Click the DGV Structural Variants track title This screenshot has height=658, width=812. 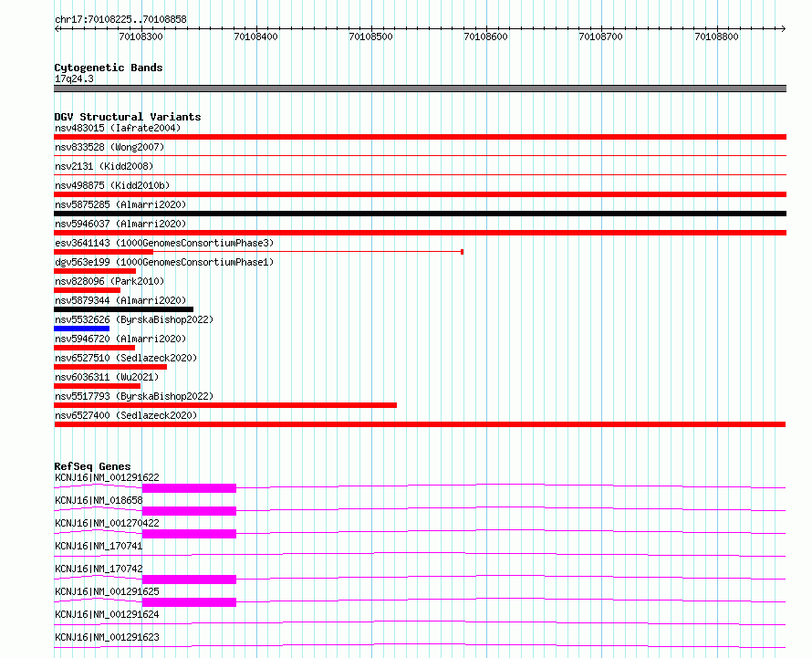coord(128,117)
